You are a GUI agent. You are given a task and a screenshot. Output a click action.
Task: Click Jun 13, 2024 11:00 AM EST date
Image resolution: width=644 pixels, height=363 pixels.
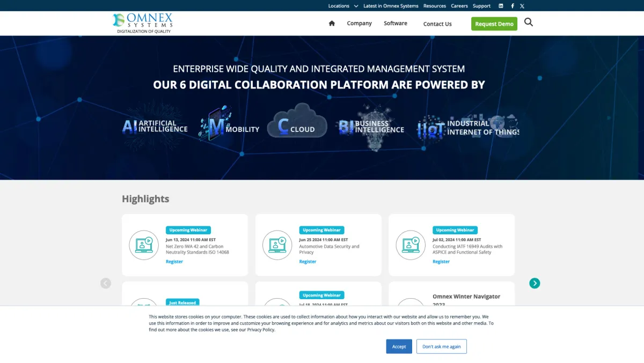(191, 240)
